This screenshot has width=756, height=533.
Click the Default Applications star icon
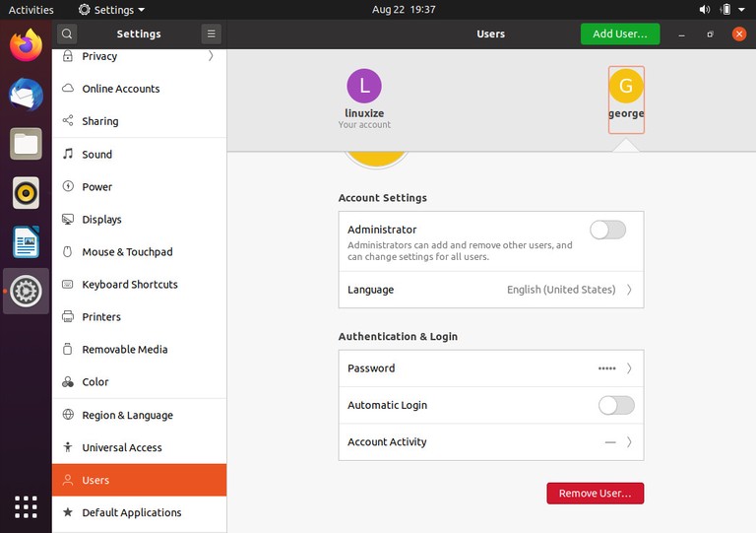tap(68, 511)
